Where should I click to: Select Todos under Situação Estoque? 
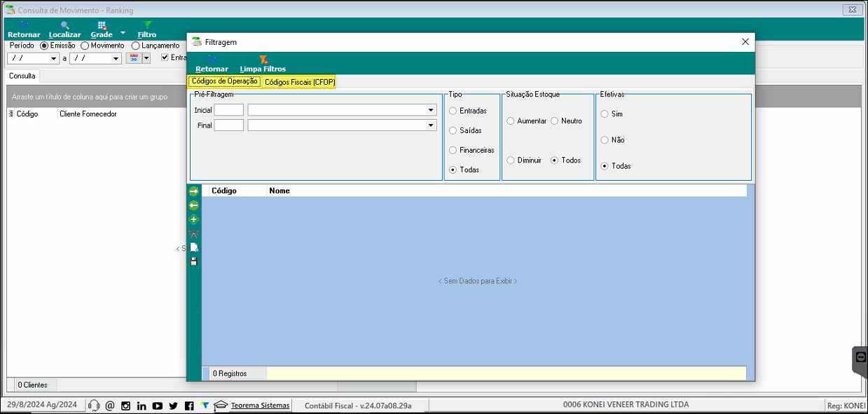[x=554, y=160]
